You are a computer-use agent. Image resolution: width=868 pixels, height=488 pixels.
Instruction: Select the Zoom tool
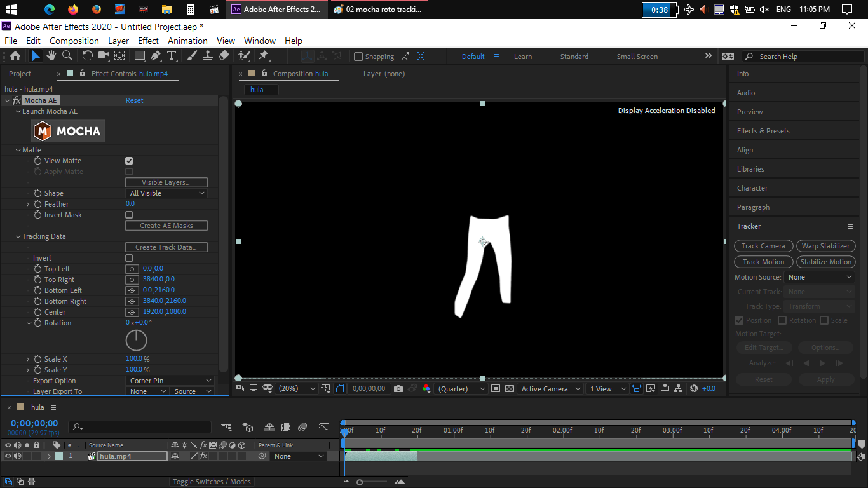point(67,56)
